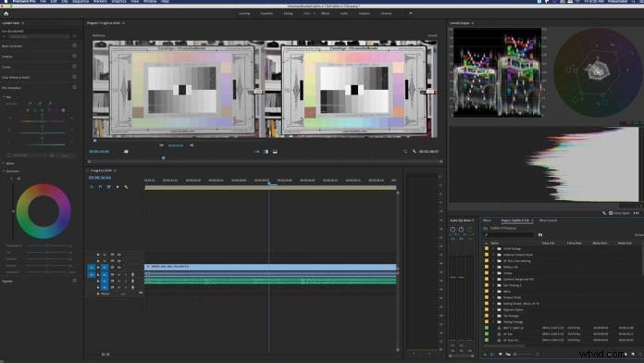Pick the second (add) Key eyedropper tool
This screenshot has width=644, height=363.
pos(40,104)
